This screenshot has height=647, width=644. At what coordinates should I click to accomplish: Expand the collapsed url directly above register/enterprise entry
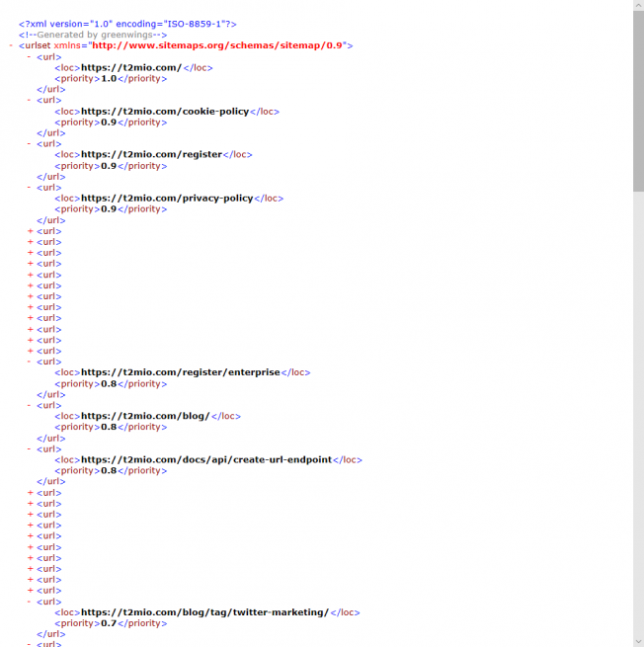click(x=30, y=351)
